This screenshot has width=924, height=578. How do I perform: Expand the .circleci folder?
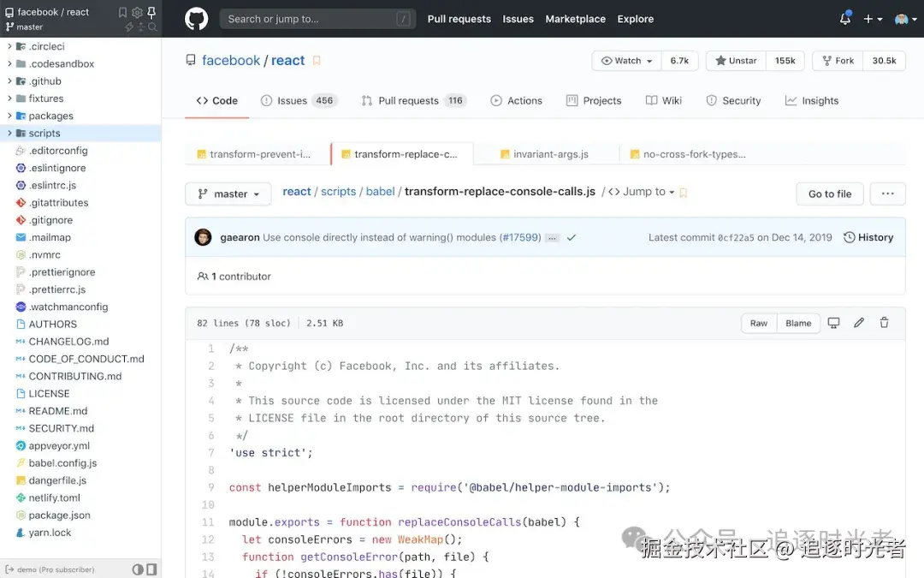click(x=9, y=46)
